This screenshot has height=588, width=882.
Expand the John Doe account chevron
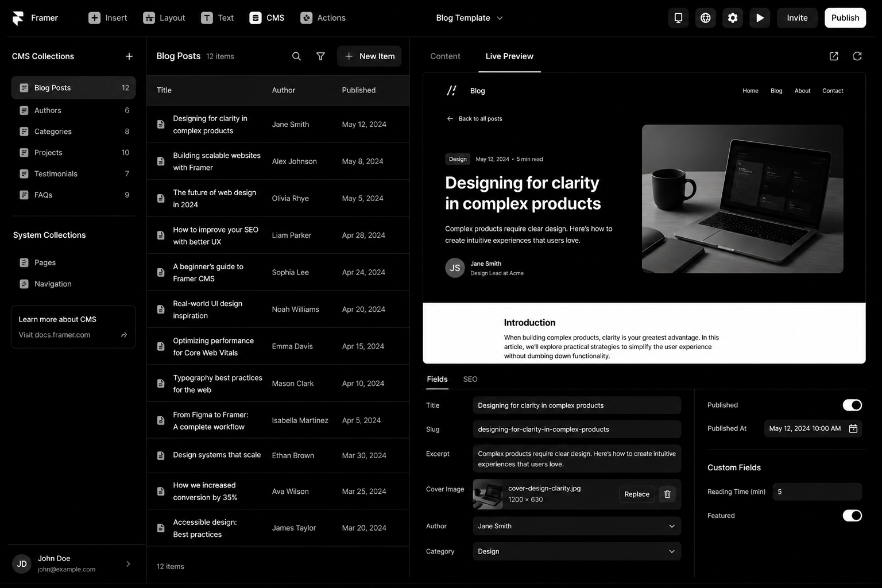click(128, 564)
